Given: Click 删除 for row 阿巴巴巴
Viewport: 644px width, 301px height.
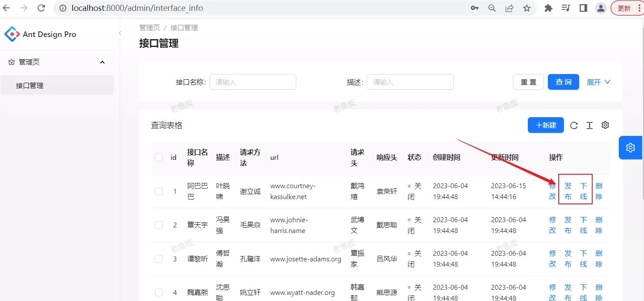Looking at the screenshot, I should click(599, 191).
